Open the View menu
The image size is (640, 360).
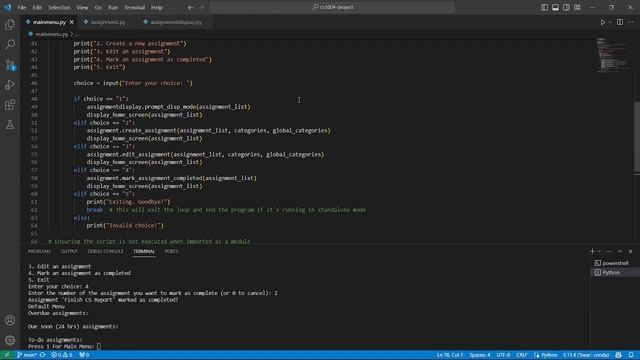click(82, 7)
